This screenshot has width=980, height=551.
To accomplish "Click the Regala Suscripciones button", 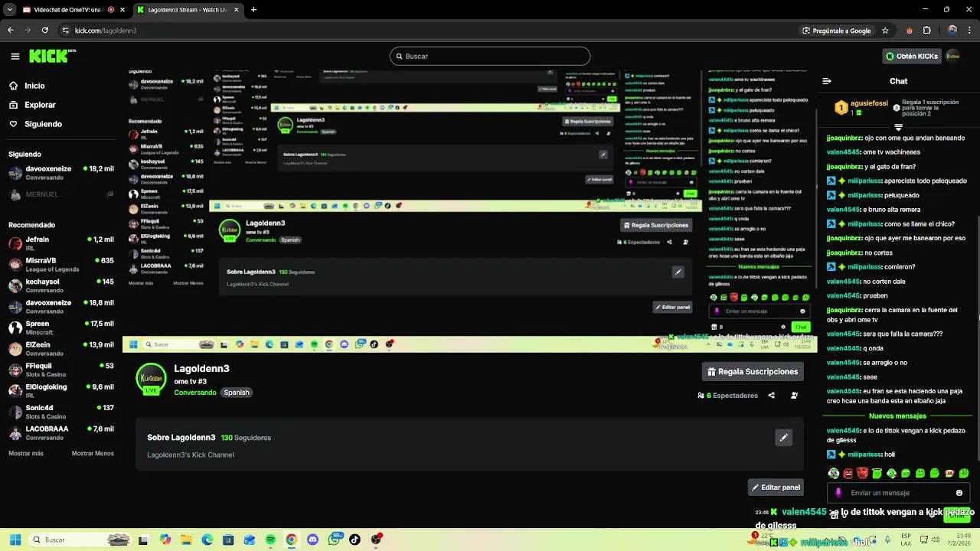I will pyautogui.click(x=753, y=371).
